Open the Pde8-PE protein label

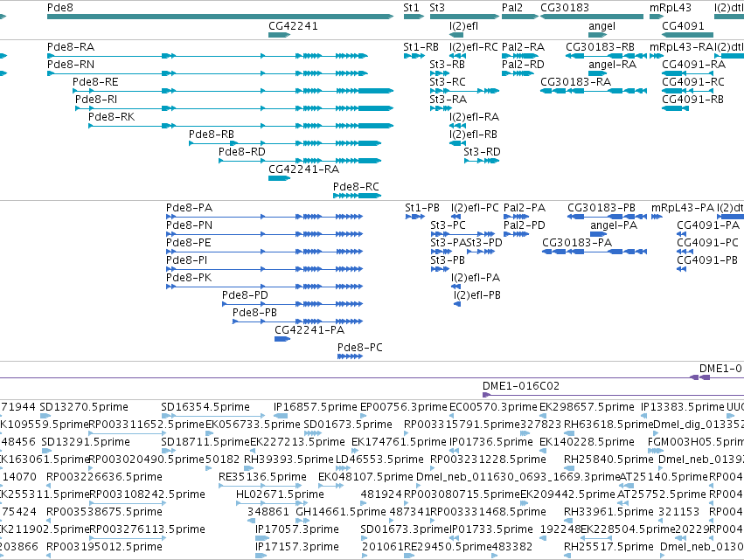188,243
